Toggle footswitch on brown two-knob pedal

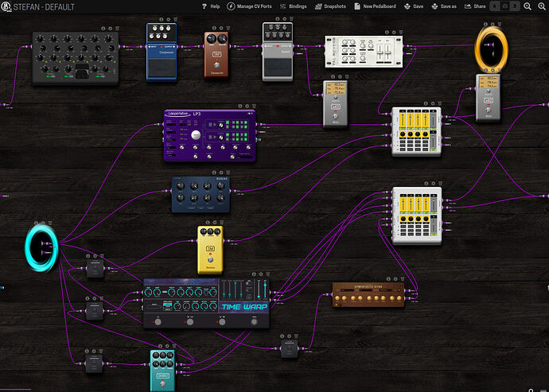(216, 65)
